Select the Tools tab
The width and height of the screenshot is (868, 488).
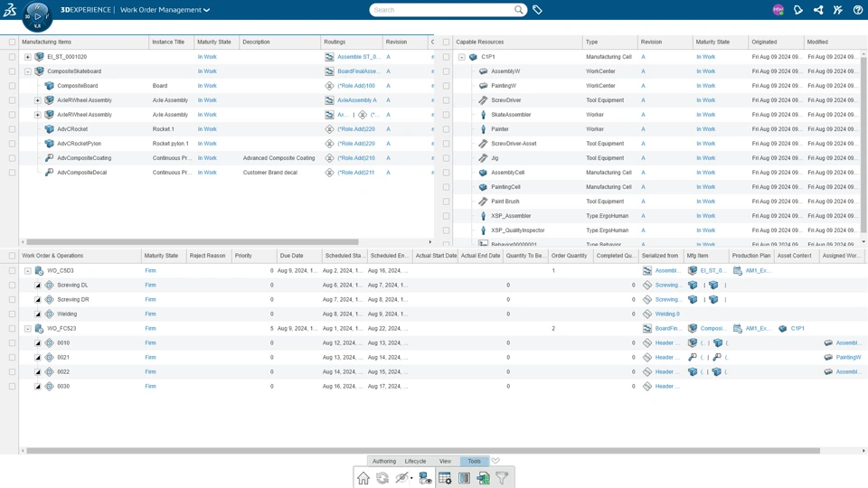click(x=475, y=461)
